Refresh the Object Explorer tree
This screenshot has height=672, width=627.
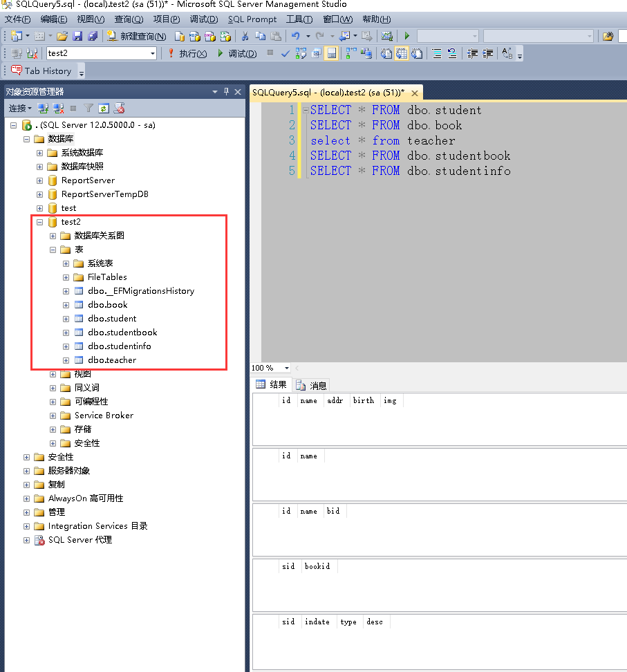104,109
